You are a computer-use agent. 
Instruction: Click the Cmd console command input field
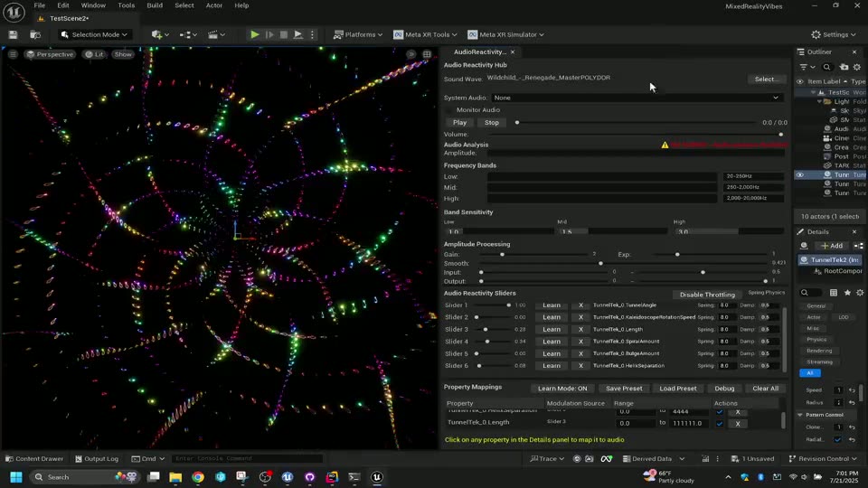(244, 458)
